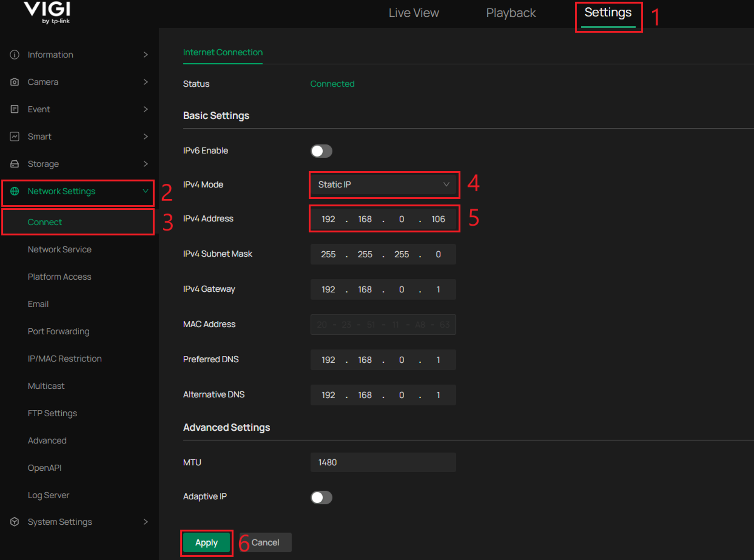Open the IP/MAC Restriction submenu item
This screenshot has width=754, height=560.
64,358
